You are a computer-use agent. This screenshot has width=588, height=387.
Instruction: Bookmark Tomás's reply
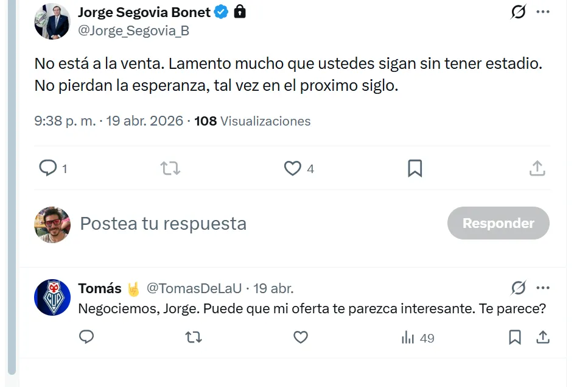pyautogui.click(x=516, y=337)
